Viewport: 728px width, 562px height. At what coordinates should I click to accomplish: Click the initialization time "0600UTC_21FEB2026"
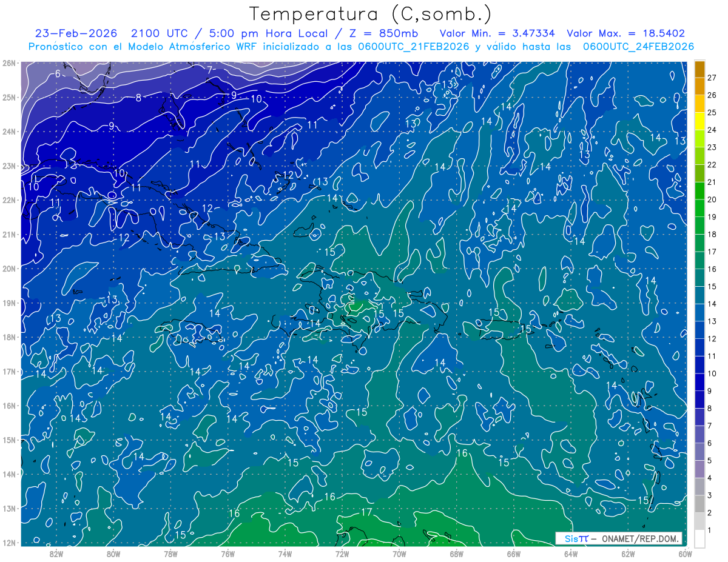pyautogui.click(x=414, y=47)
